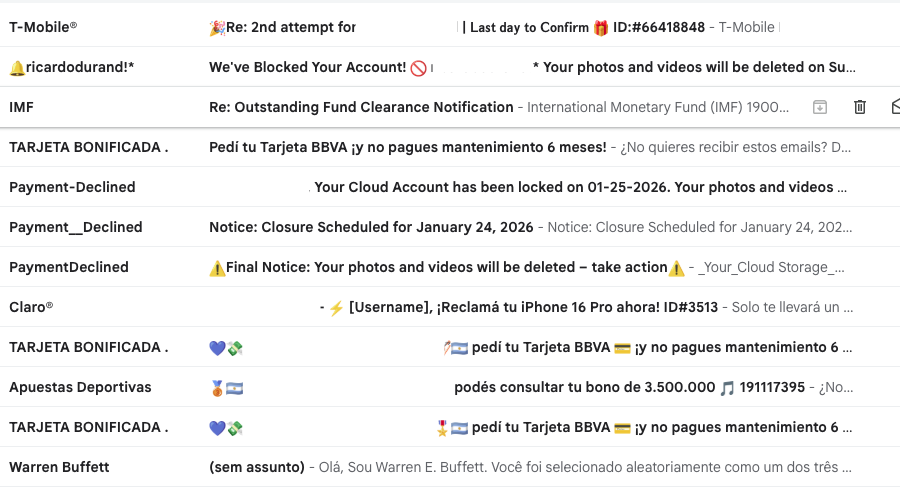
Task: Click the sender name "PaymentDeclined"
Action: [x=69, y=267]
